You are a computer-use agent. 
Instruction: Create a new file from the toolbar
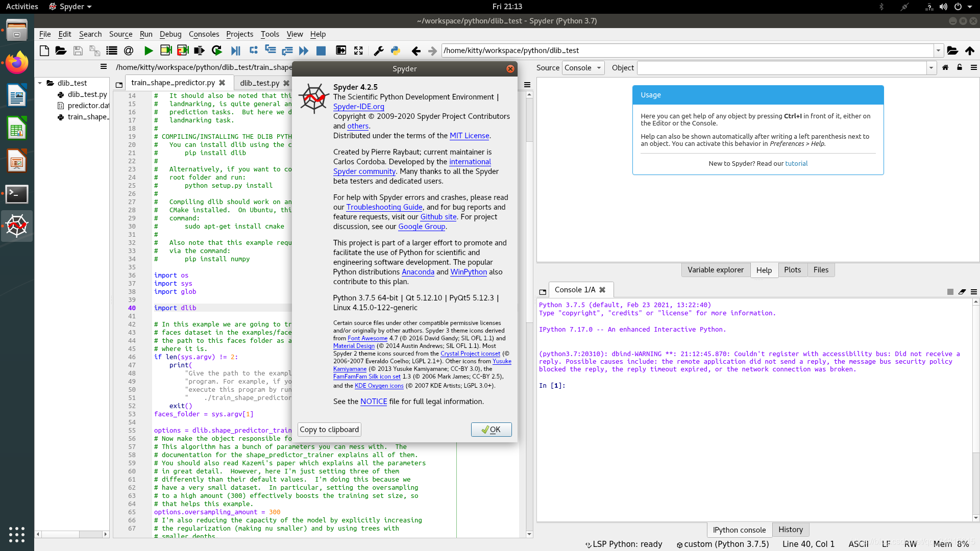[x=44, y=51]
